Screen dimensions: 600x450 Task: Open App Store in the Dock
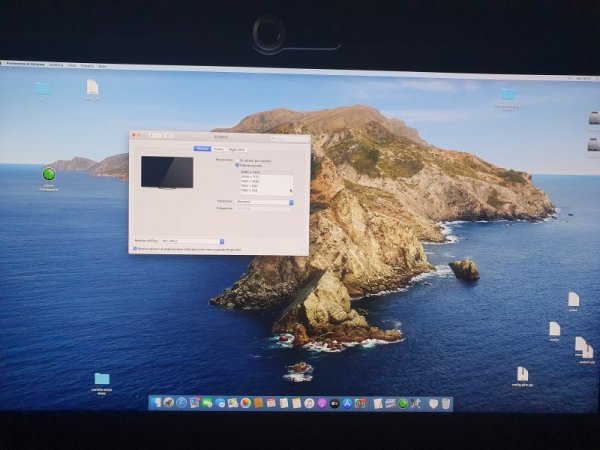coord(347,403)
